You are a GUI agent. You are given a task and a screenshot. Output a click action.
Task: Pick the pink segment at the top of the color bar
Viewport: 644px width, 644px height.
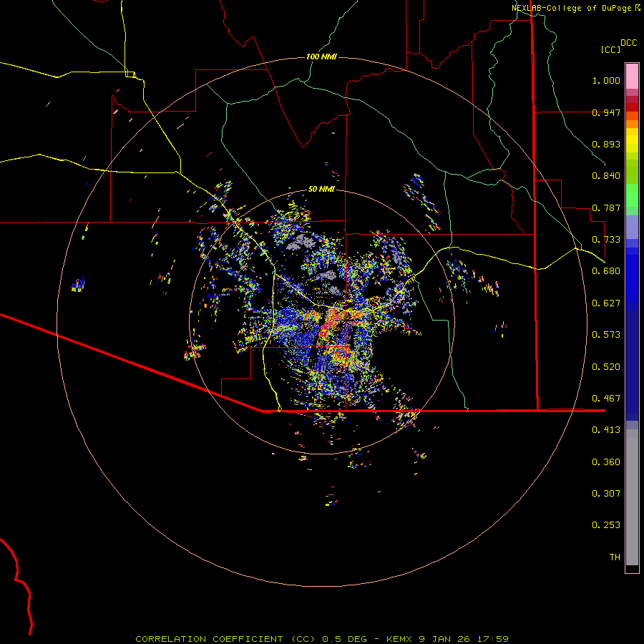pos(632,76)
